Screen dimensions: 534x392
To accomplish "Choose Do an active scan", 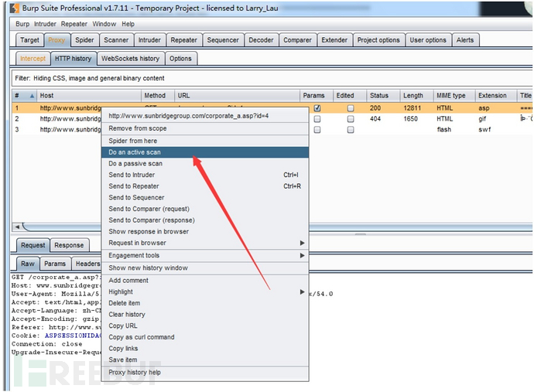I will point(205,152).
